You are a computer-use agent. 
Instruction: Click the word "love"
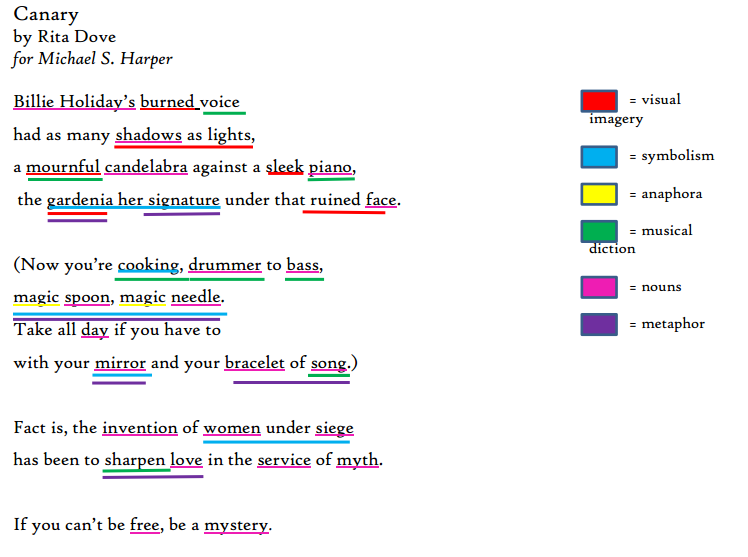tap(187, 460)
